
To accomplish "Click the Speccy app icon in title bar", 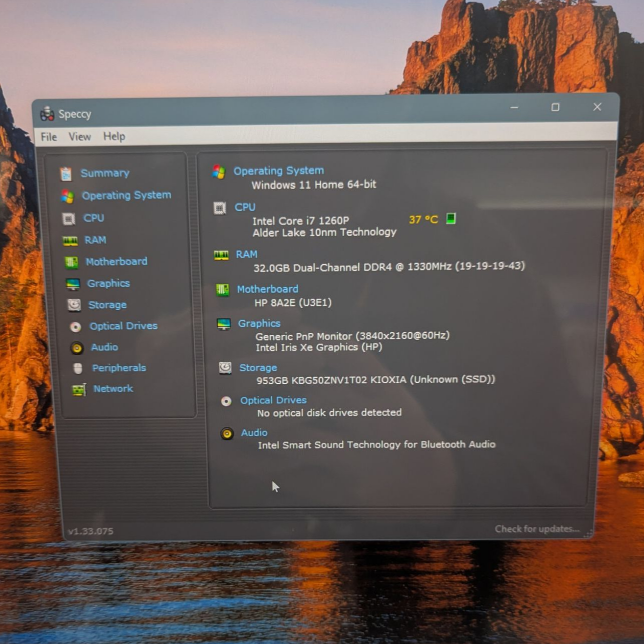I will click(x=48, y=114).
